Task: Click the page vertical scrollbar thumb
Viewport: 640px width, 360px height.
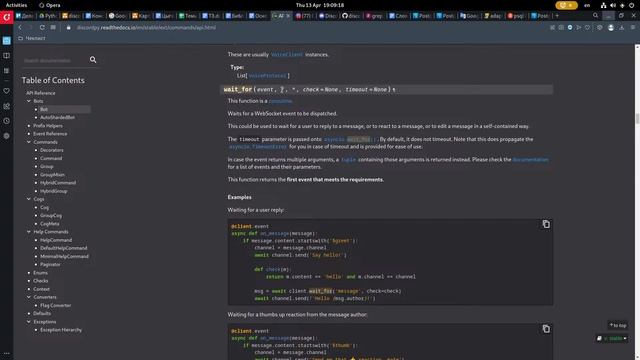Action: pos(637,119)
